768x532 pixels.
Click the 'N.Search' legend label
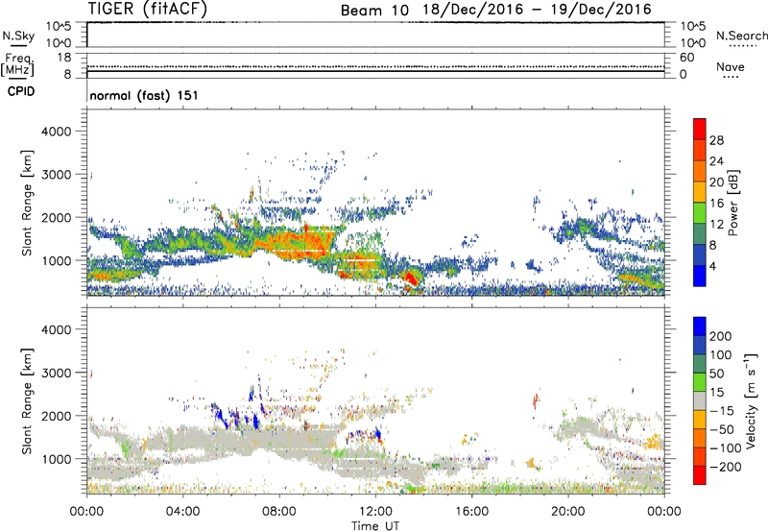click(741, 36)
